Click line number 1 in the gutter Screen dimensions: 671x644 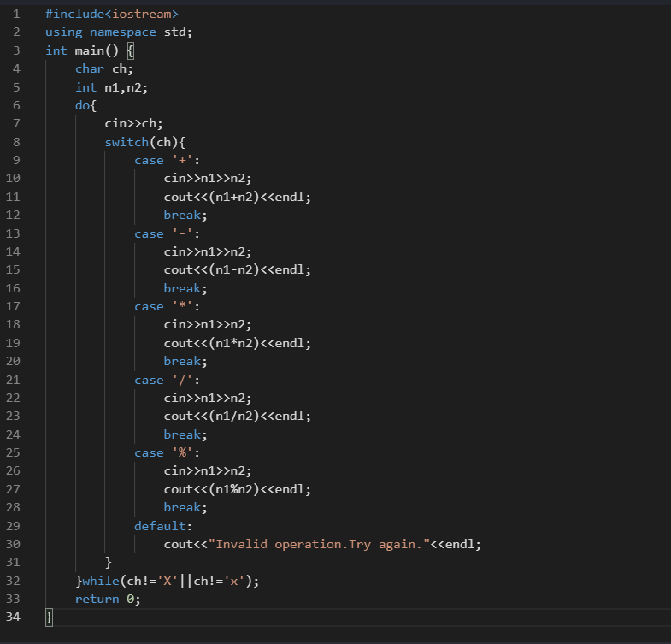pyautogui.click(x=16, y=14)
